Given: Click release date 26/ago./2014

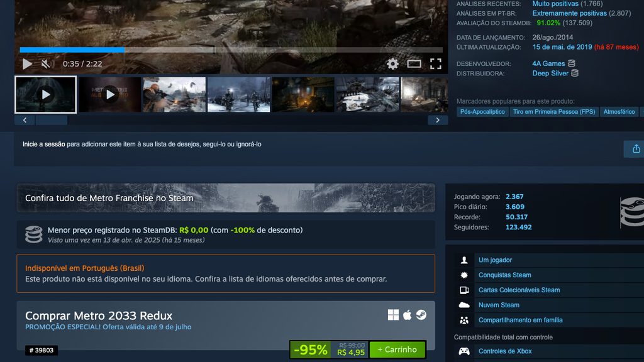Looking at the screenshot, I should pos(552,37).
